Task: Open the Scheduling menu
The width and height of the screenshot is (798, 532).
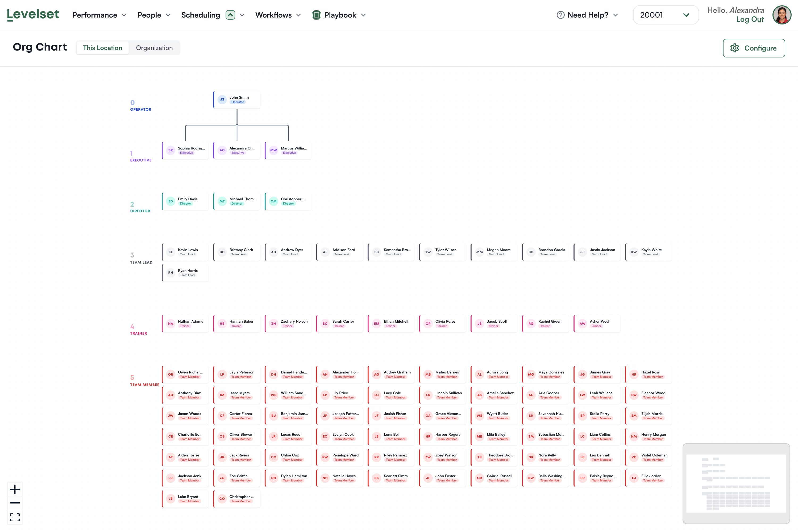Action: click(x=201, y=15)
